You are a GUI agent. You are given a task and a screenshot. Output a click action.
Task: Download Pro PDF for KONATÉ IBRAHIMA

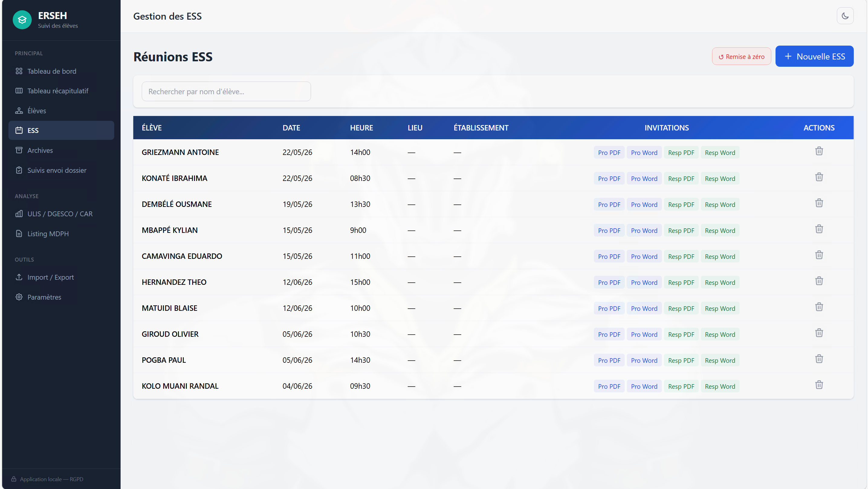click(609, 179)
